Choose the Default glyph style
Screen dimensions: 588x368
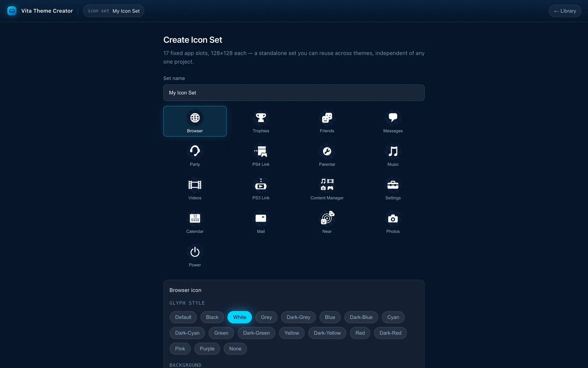(x=183, y=317)
